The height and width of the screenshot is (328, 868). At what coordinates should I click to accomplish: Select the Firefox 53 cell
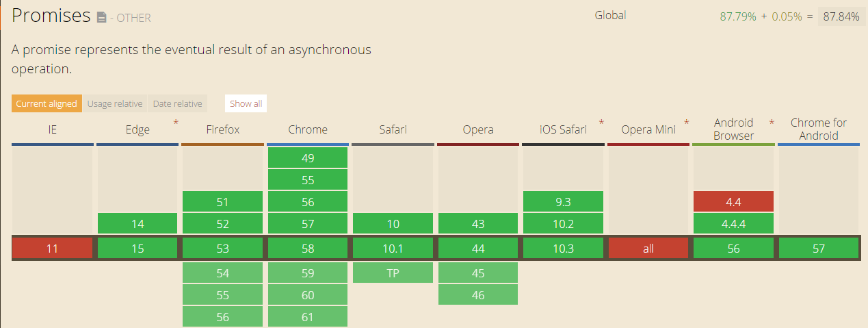[x=223, y=249]
